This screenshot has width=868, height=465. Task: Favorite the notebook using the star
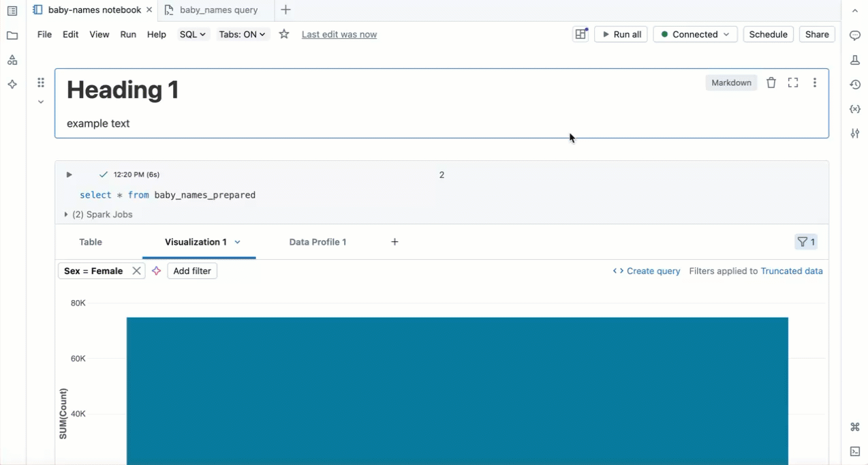click(x=283, y=34)
